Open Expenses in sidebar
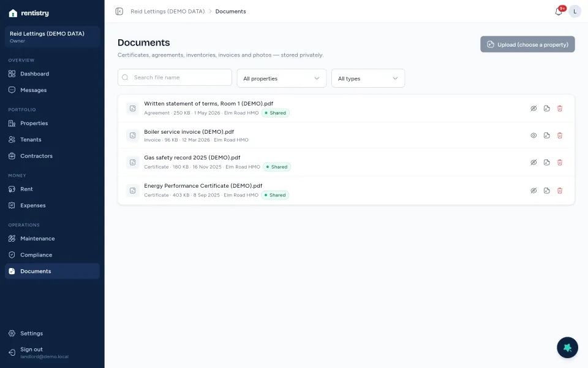Screen dimensions: 588x368 coord(52,205)
